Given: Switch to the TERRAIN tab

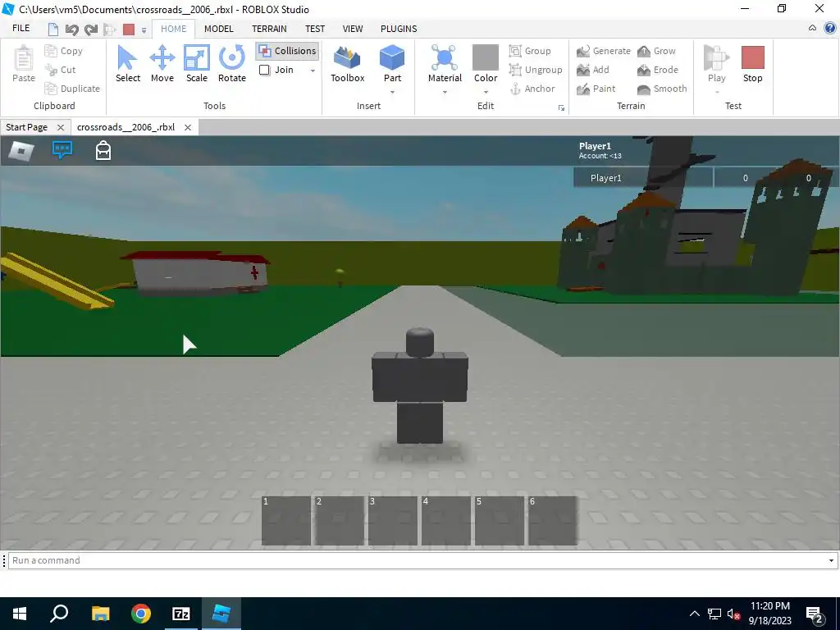Looking at the screenshot, I should click(269, 29).
